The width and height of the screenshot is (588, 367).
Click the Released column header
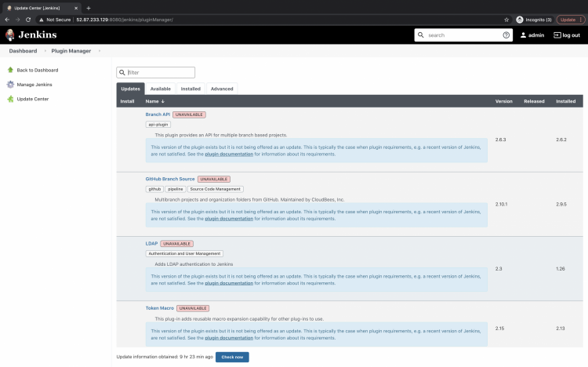pyautogui.click(x=534, y=101)
